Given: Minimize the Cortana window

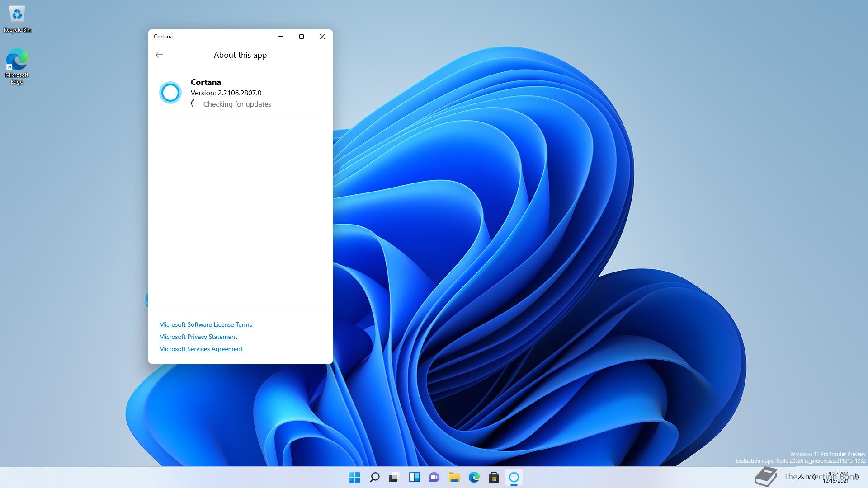Looking at the screenshot, I should pos(281,37).
